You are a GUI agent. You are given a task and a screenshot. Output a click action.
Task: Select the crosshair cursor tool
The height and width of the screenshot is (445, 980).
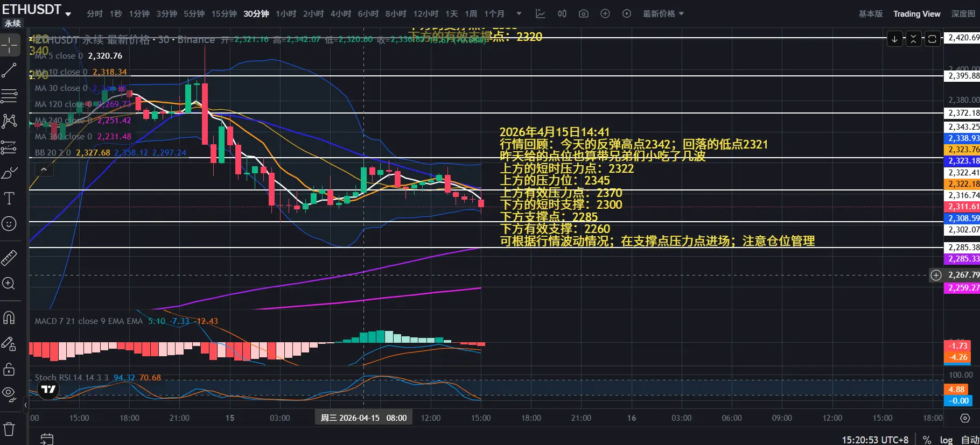click(10, 45)
